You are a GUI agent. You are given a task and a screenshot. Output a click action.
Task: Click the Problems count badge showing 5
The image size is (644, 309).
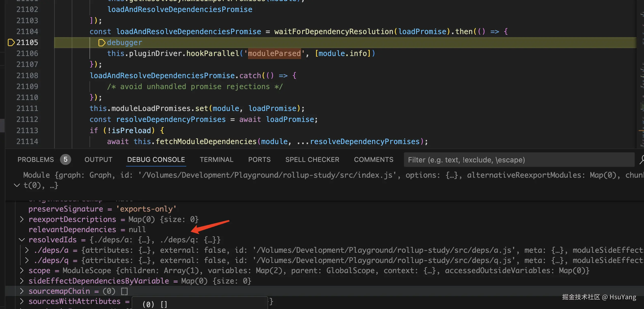pos(65,160)
